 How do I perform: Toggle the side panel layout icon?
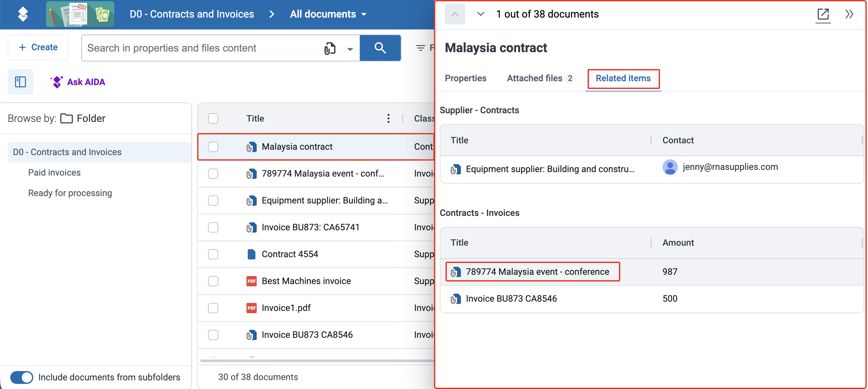point(20,82)
